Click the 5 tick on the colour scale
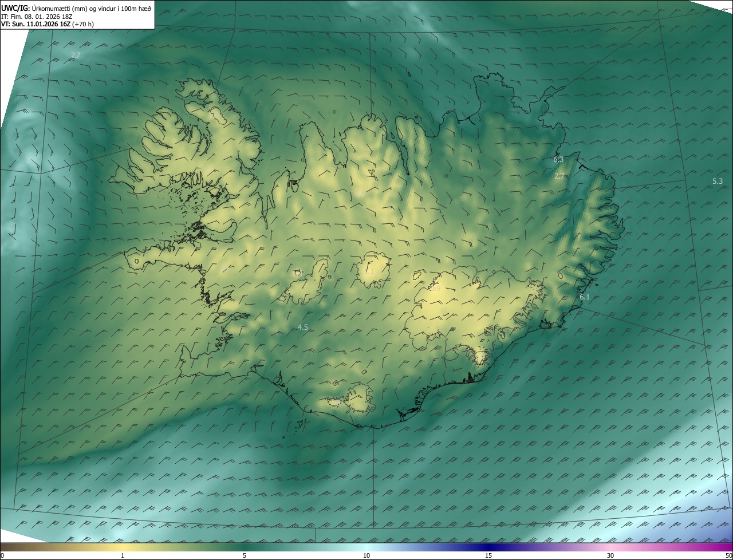733x560 pixels. coord(245,555)
